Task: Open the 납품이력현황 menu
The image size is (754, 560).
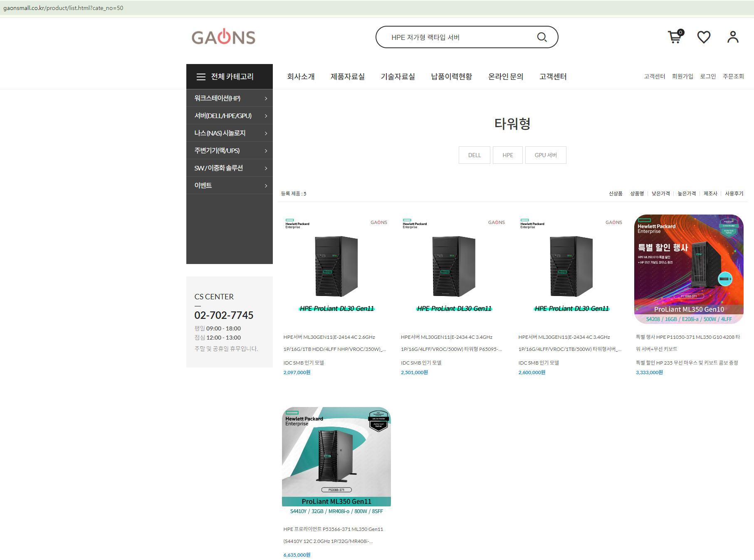Action: point(451,76)
